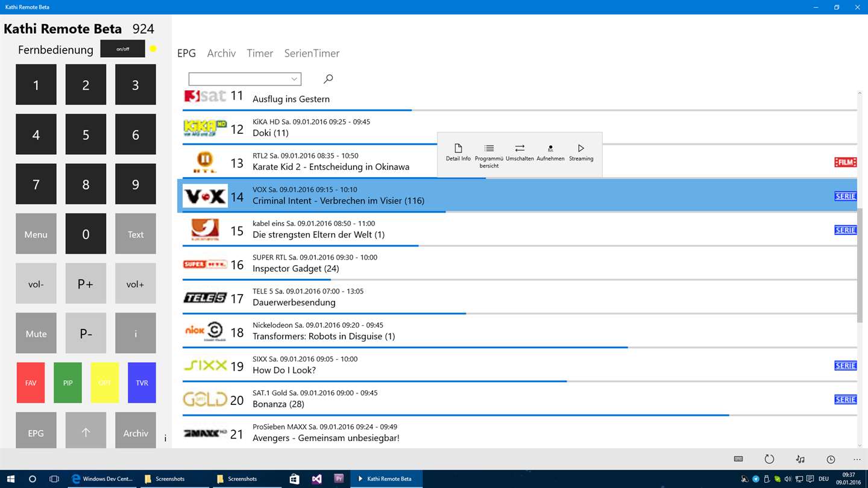868x488 pixels.
Task: Click the blue TVR button
Action: (142, 383)
